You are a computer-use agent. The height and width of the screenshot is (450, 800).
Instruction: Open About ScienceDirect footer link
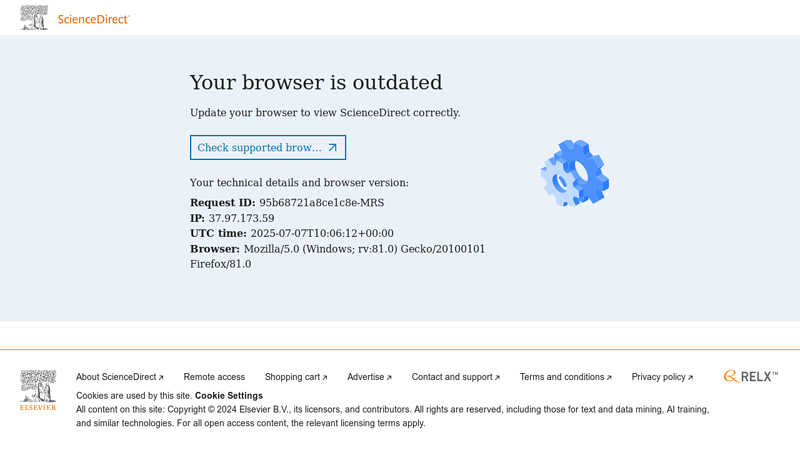pyautogui.click(x=120, y=377)
